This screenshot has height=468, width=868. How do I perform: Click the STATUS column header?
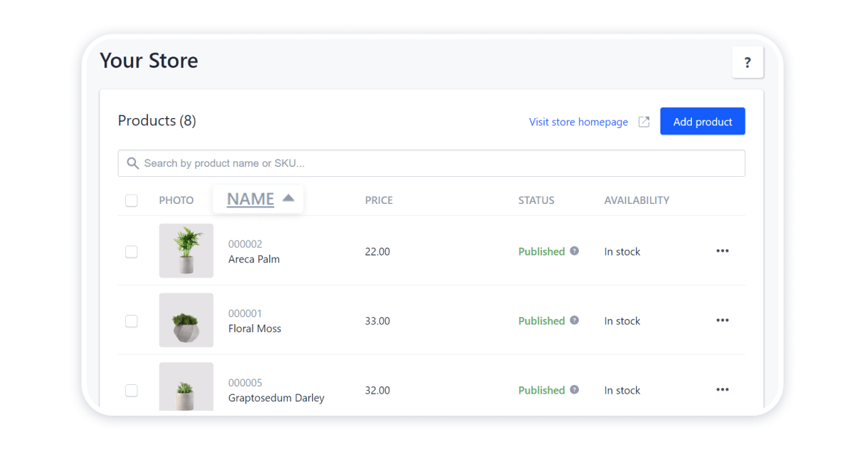[536, 200]
